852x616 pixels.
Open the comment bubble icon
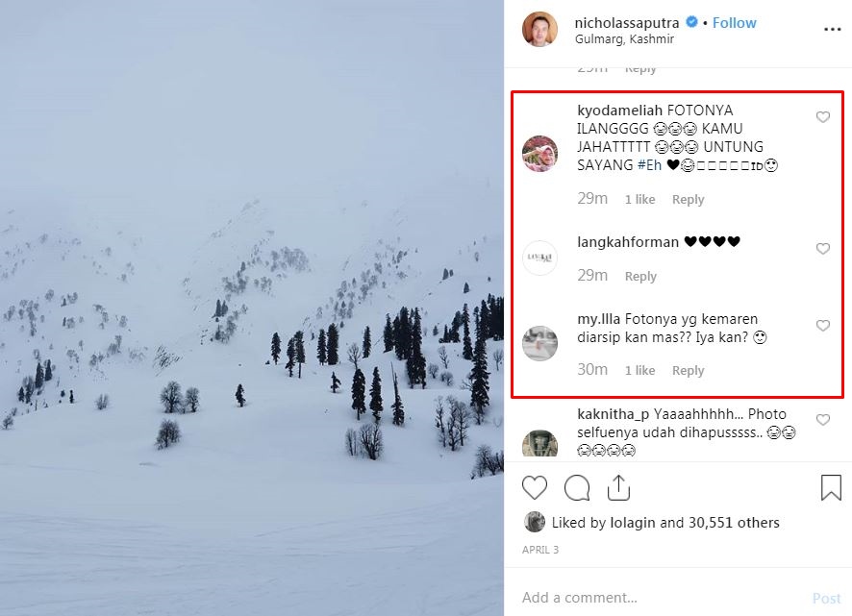[577, 488]
